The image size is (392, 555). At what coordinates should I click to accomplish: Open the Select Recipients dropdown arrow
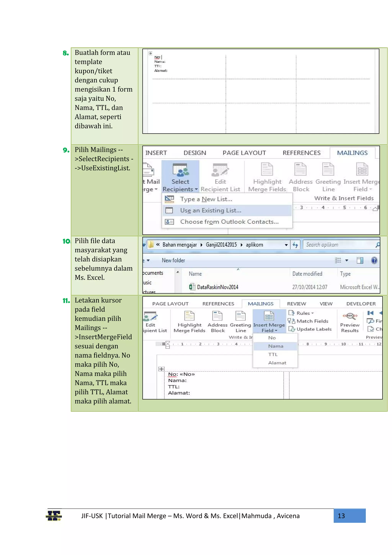(x=196, y=189)
